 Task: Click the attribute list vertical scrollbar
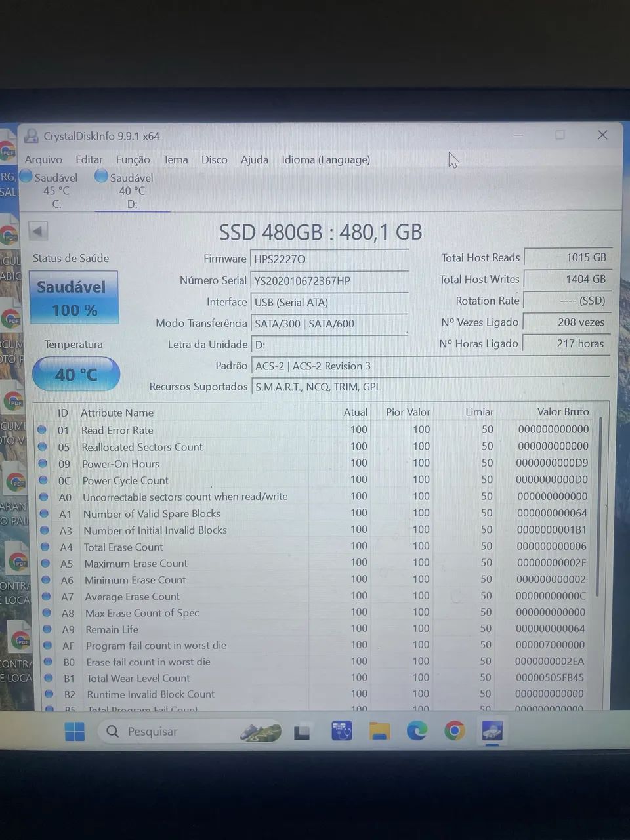click(599, 505)
